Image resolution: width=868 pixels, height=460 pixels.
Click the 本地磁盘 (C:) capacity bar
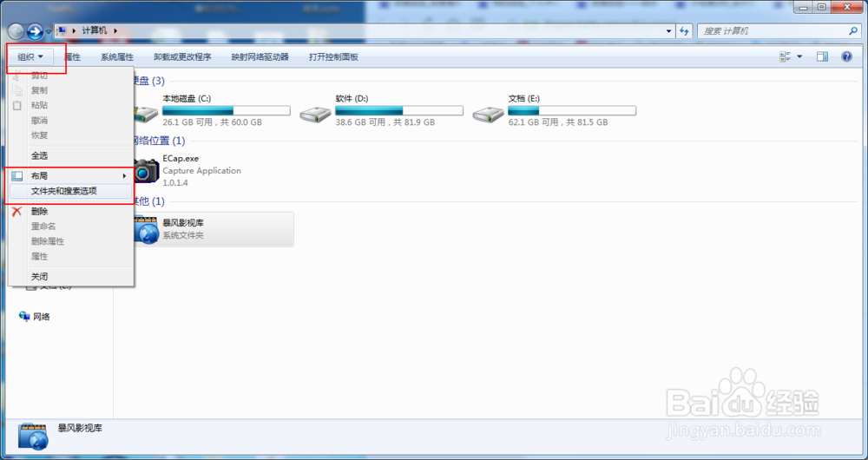click(x=227, y=111)
